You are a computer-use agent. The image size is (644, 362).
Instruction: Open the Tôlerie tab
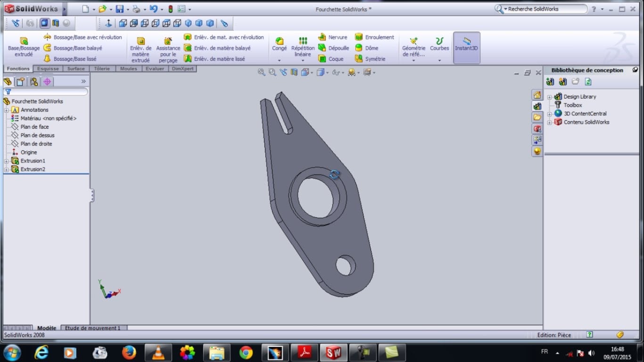(102, 69)
